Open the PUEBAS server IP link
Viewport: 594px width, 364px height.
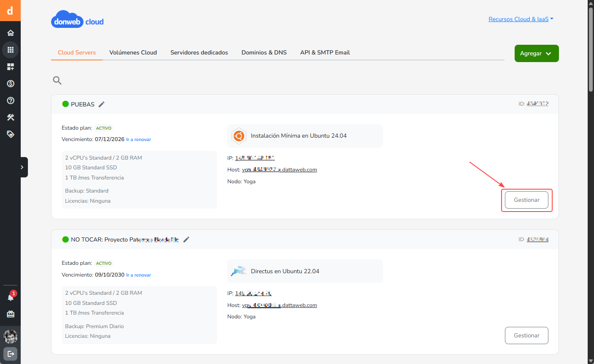pyautogui.click(x=255, y=158)
